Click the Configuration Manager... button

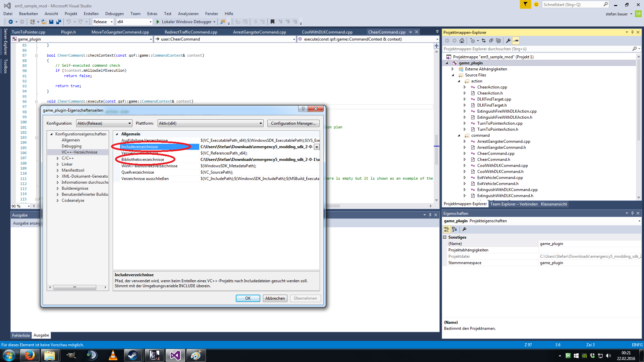click(x=293, y=123)
